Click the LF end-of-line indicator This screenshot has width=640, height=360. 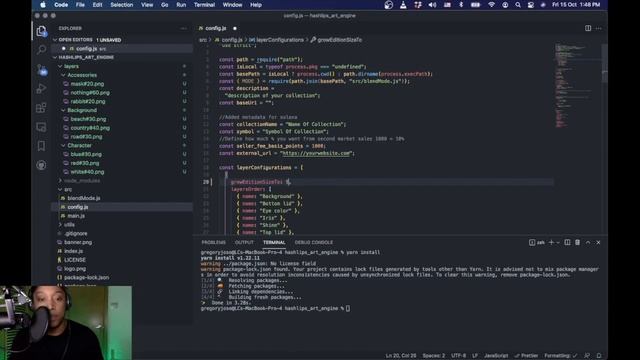[x=475, y=356]
